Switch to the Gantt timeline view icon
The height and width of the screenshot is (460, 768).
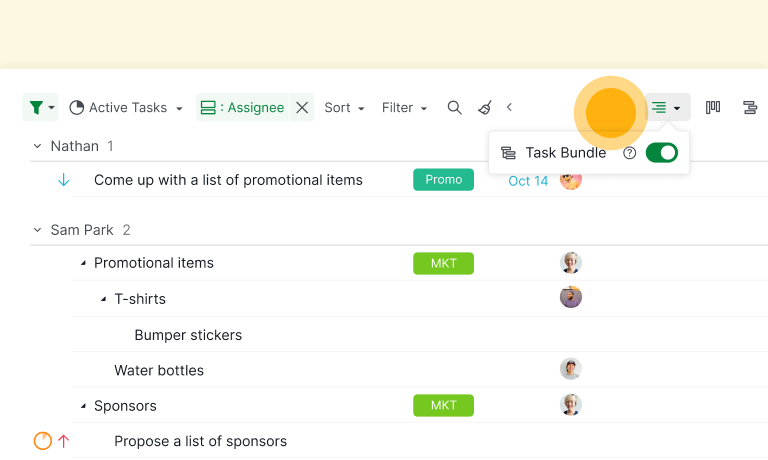click(750, 107)
